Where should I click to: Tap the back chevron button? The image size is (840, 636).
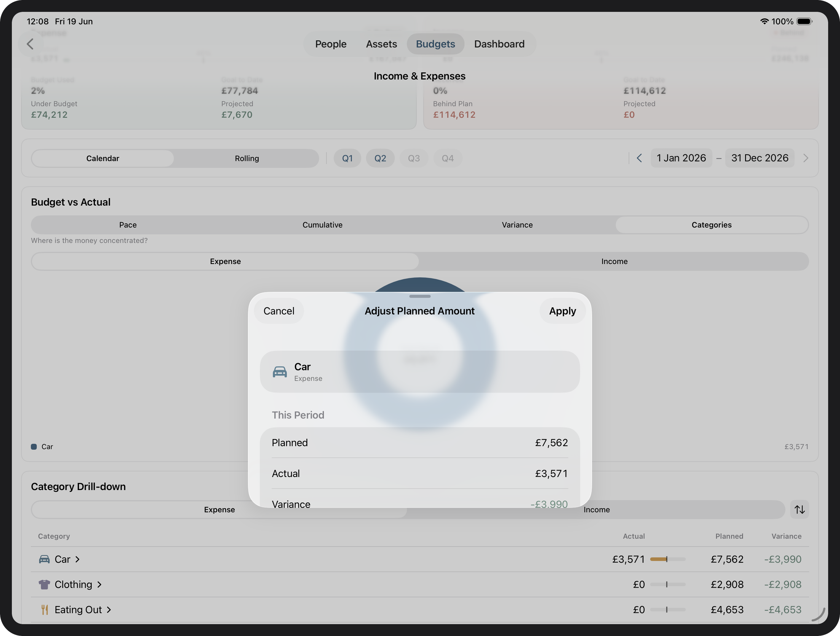tap(30, 44)
